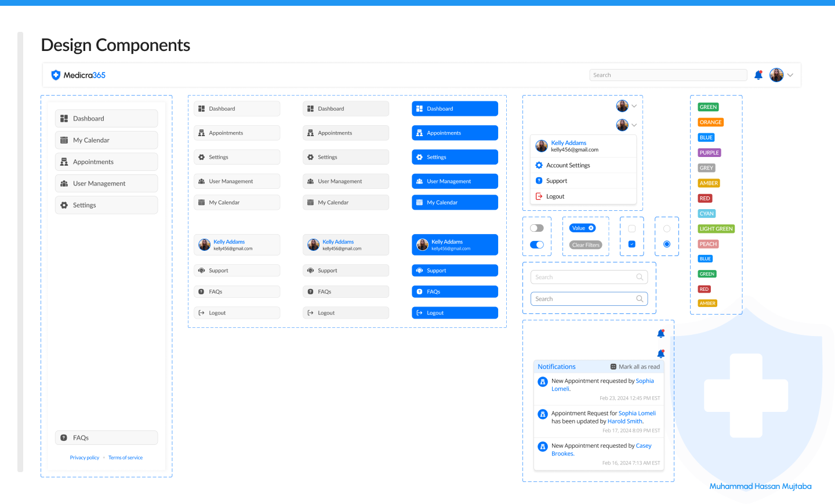Remove the Value filter chip

coord(591,228)
